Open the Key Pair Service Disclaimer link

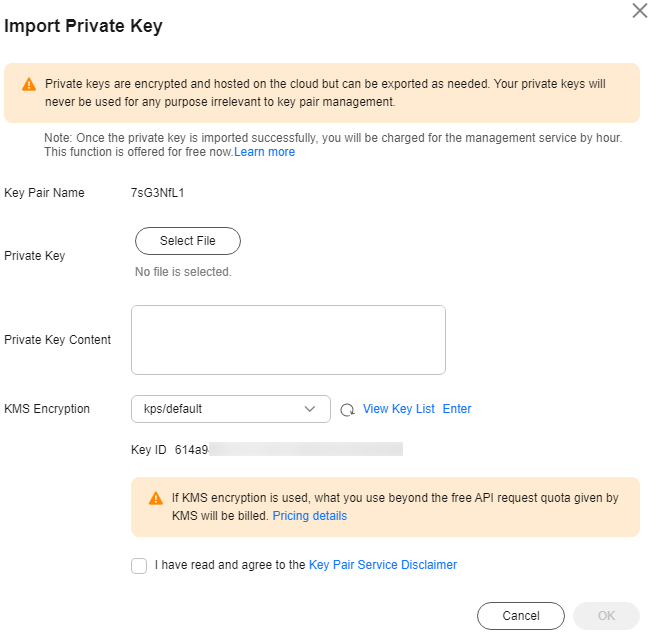tap(383, 565)
